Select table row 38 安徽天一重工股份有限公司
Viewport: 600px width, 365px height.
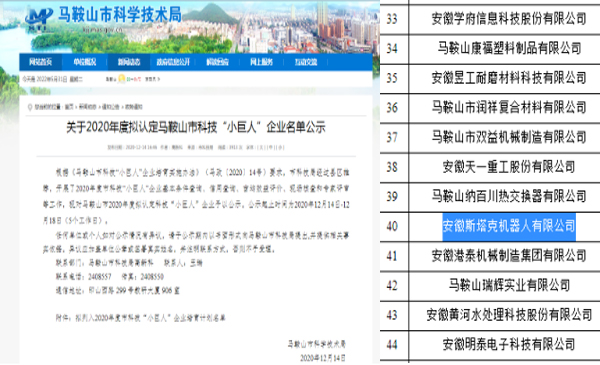tap(490, 167)
